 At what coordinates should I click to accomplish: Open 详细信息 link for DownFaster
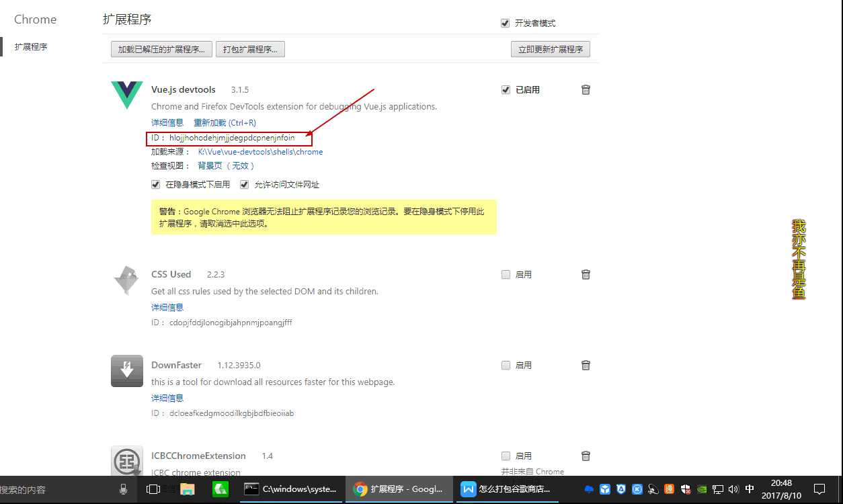click(167, 398)
